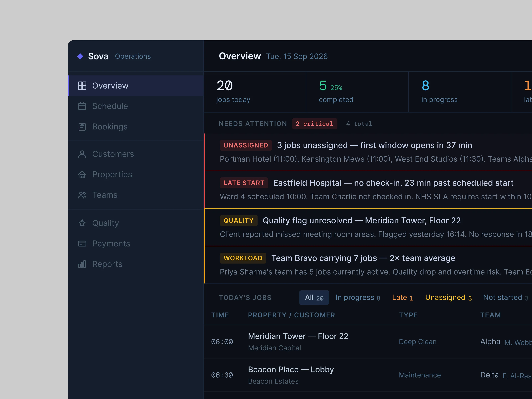This screenshot has width=532, height=399.
Task: Click the Deep Clean type cell
Action: click(x=418, y=342)
